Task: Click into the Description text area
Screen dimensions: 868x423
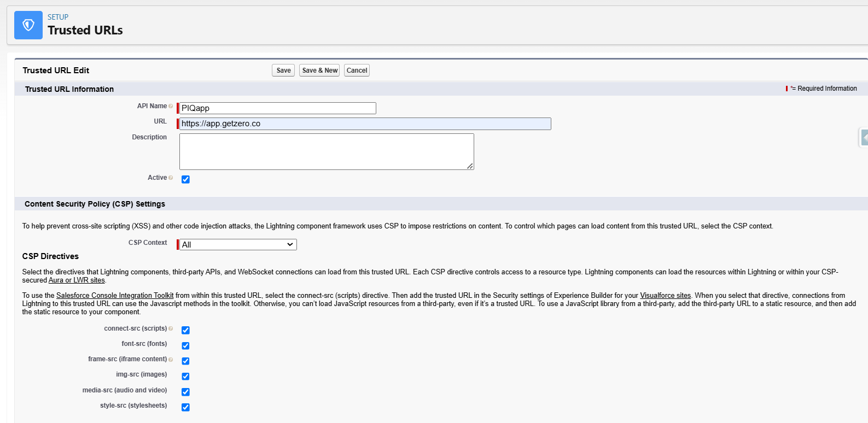Action: click(x=327, y=151)
